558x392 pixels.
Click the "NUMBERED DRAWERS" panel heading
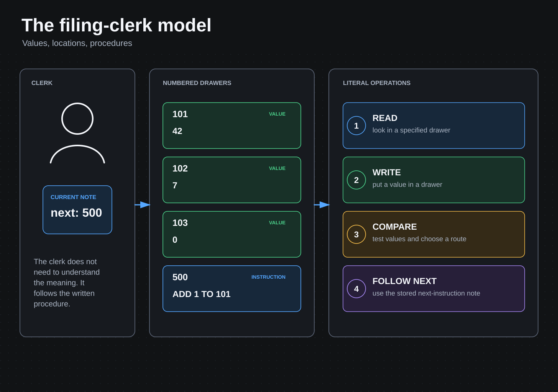click(x=197, y=83)
